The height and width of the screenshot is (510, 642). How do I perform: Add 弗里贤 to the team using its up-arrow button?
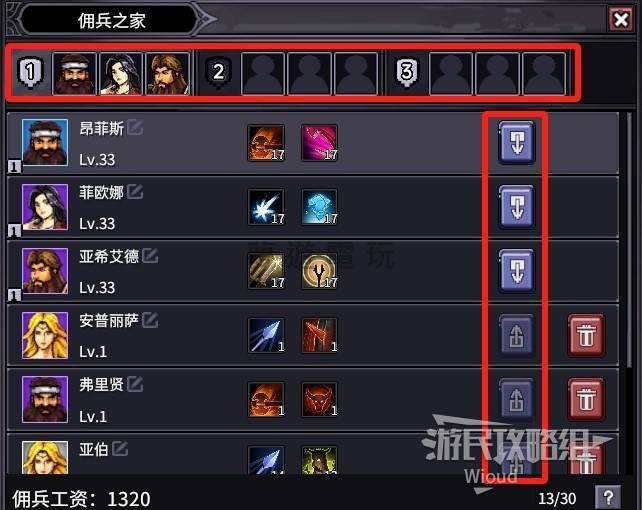click(516, 399)
